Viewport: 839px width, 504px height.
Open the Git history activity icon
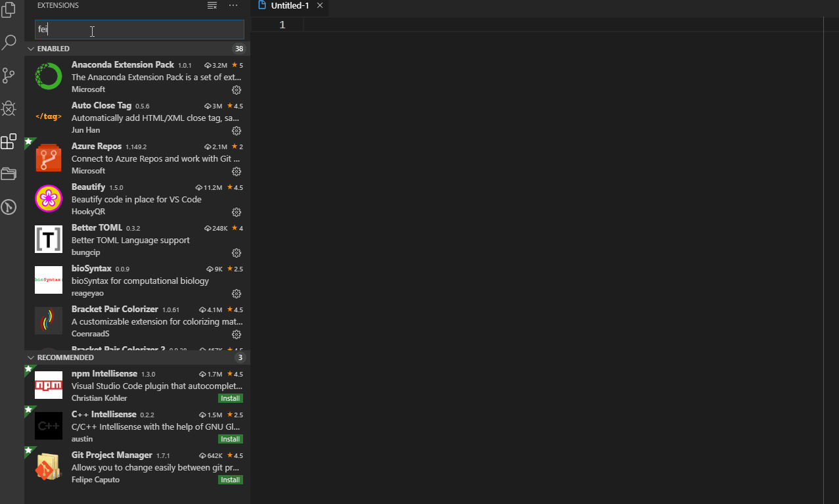click(9, 207)
